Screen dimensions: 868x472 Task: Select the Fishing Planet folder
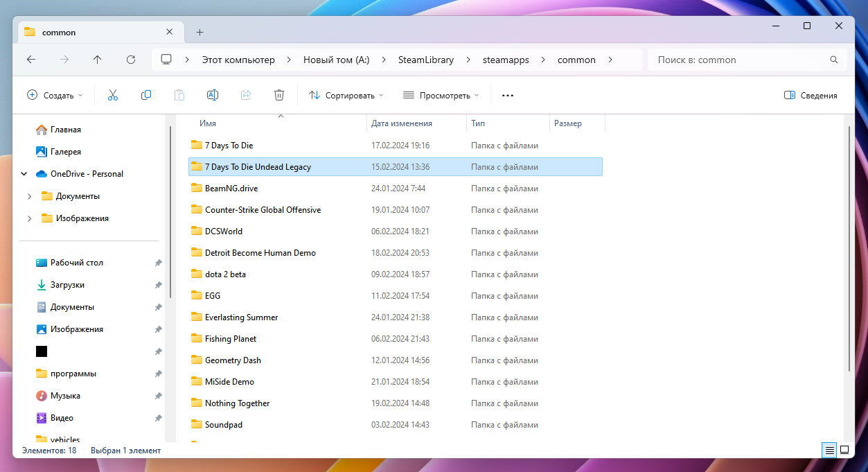(396, 339)
